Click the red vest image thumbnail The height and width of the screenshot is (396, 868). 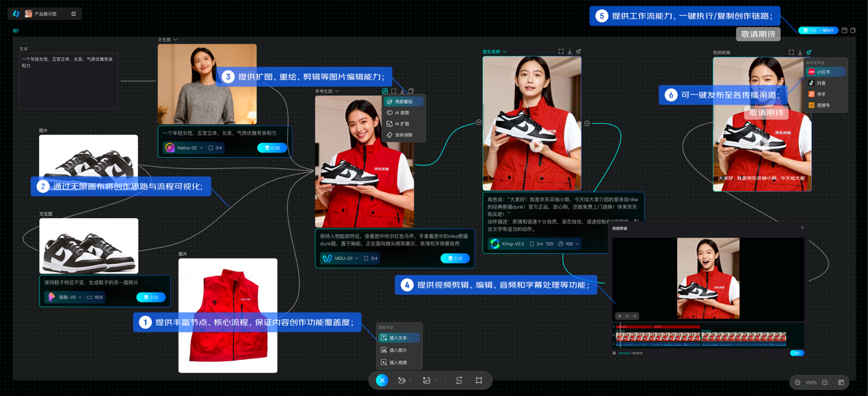[228, 315]
